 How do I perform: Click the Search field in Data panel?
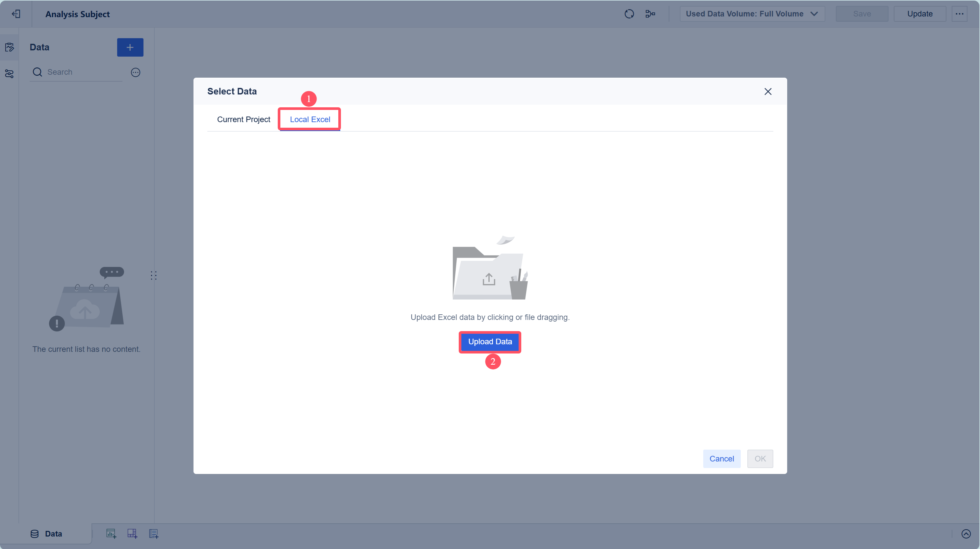[x=82, y=72]
